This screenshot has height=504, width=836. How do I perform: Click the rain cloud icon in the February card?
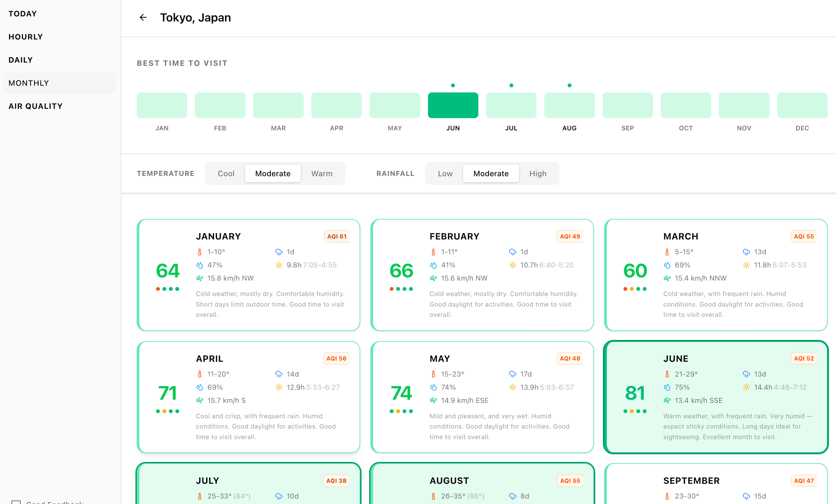pyautogui.click(x=512, y=252)
